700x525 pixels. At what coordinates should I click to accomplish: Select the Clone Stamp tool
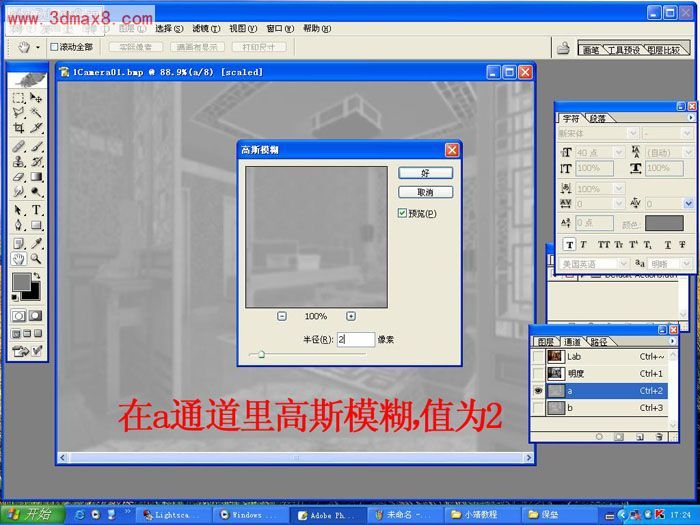point(18,161)
